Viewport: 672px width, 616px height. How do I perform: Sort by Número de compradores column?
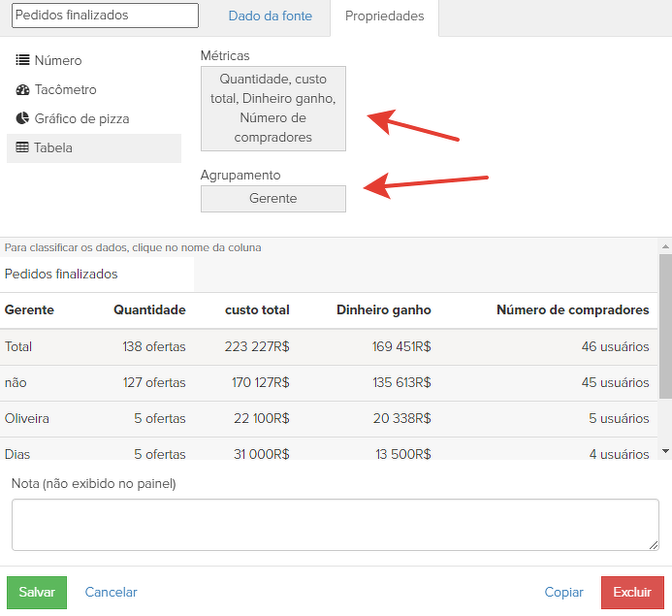click(x=572, y=309)
